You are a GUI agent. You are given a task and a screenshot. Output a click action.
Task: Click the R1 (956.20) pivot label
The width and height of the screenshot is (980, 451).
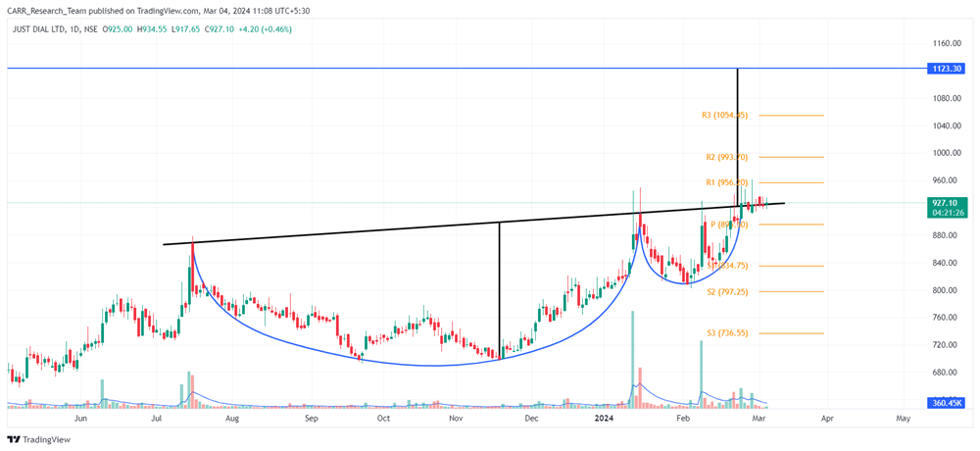pos(727,182)
